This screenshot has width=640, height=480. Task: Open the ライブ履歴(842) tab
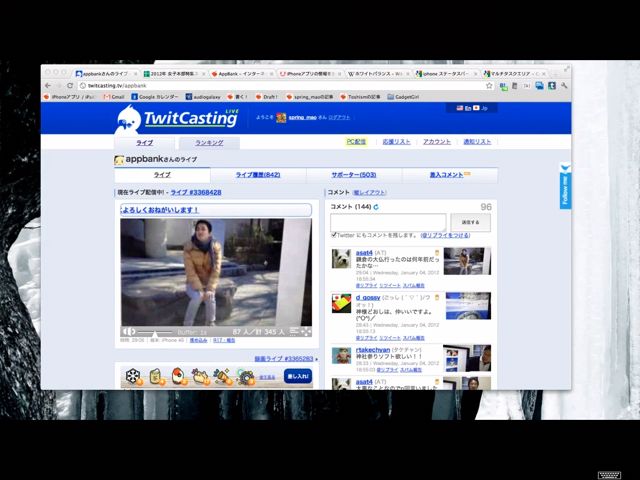point(258,175)
